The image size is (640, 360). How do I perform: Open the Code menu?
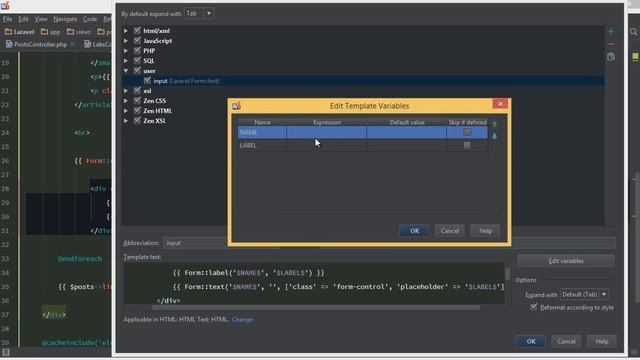pos(90,19)
